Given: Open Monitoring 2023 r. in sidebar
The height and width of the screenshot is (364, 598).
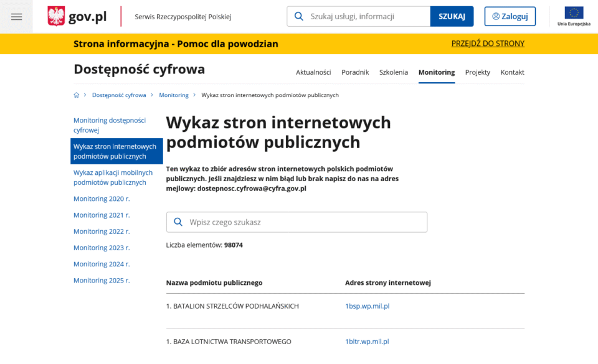Looking at the screenshot, I should point(102,248).
